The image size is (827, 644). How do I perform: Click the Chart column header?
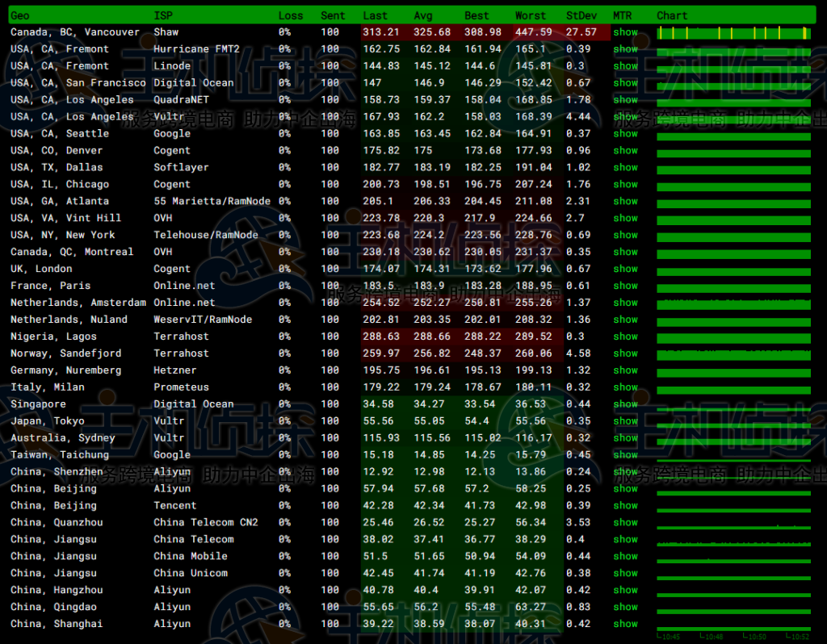[672, 16]
